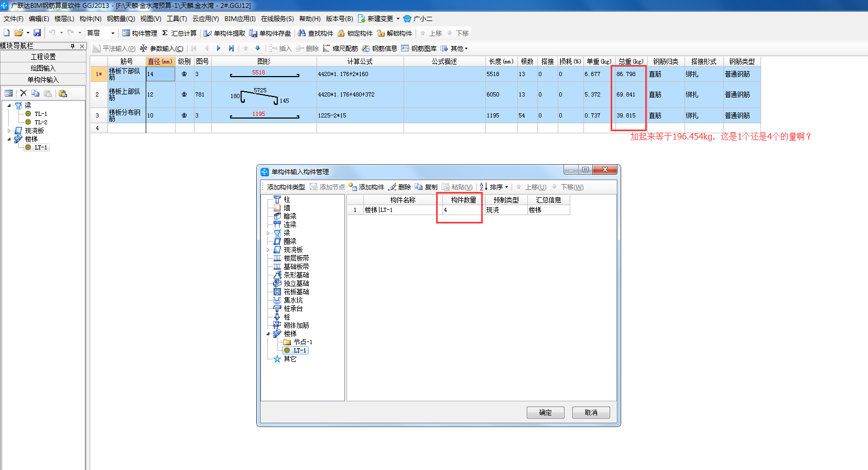The width and height of the screenshot is (868, 470).
Task: Open 钢筋信息 tool
Action: pos(379,48)
